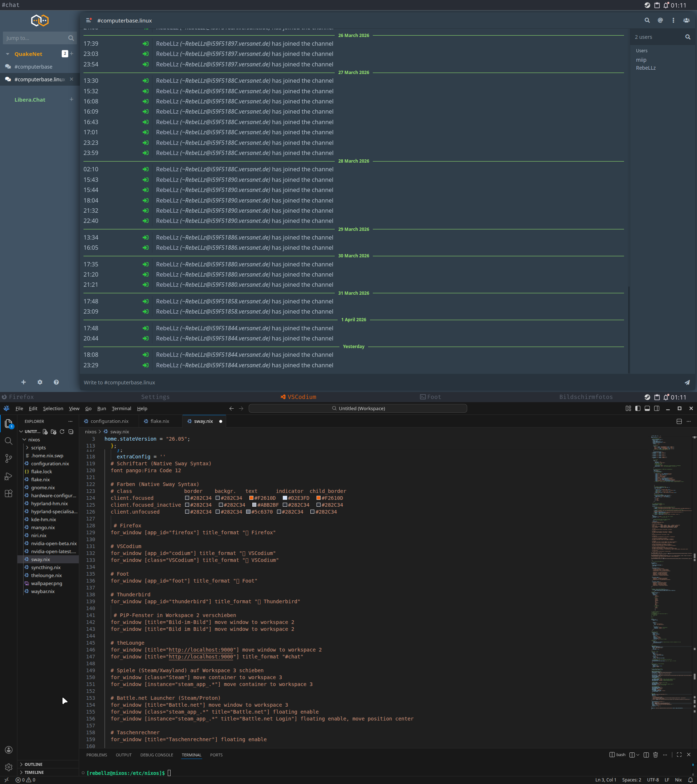Open Explorer views and more actions menu
Viewport: 697px width, 784px height.
click(70, 421)
